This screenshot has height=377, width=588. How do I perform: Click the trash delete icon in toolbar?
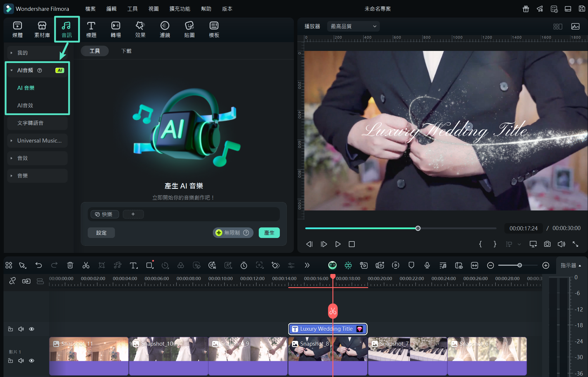pyautogui.click(x=70, y=265)
